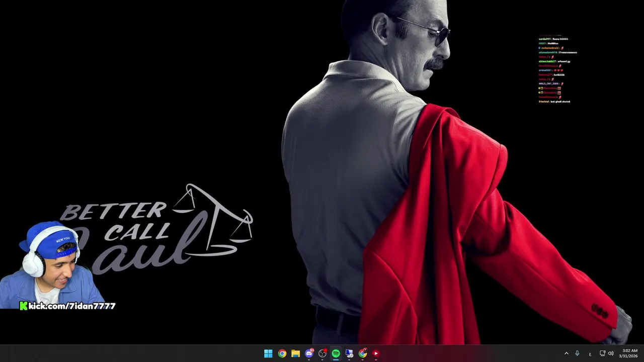Viewport: 644px width, 362px height.
Task: Open the red play-button app in taskbar
Action: [x=376, y=353]
